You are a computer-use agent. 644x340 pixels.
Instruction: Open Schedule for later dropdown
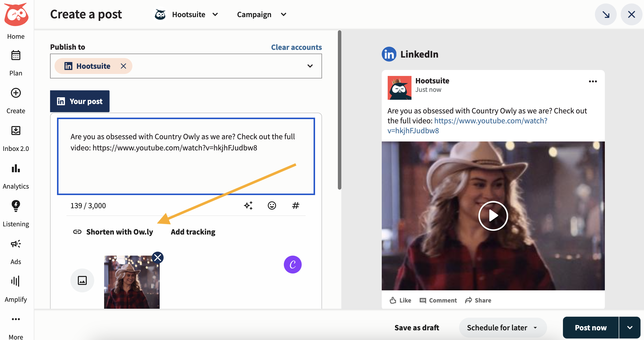502,328
